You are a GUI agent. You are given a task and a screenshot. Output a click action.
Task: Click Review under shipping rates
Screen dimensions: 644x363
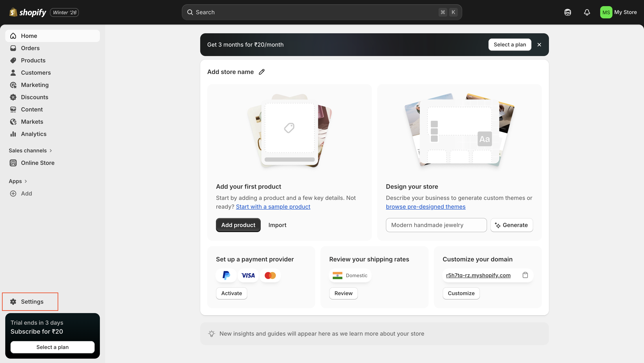tap(343, 293)
